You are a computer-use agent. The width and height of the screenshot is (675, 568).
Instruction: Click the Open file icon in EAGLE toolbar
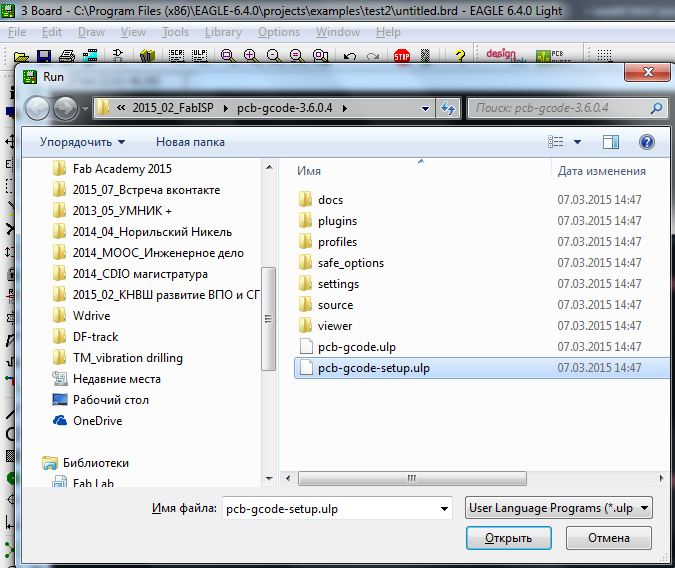[21, 56]
